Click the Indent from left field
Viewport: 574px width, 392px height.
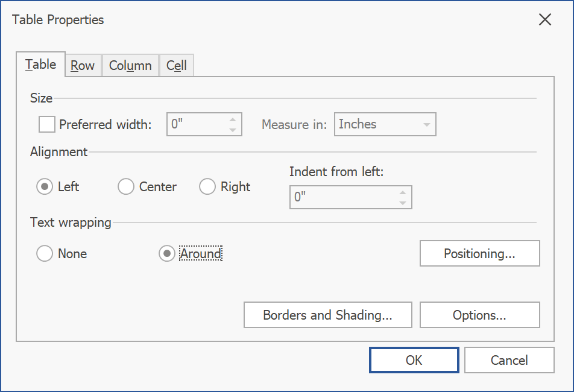pos(342,197)
